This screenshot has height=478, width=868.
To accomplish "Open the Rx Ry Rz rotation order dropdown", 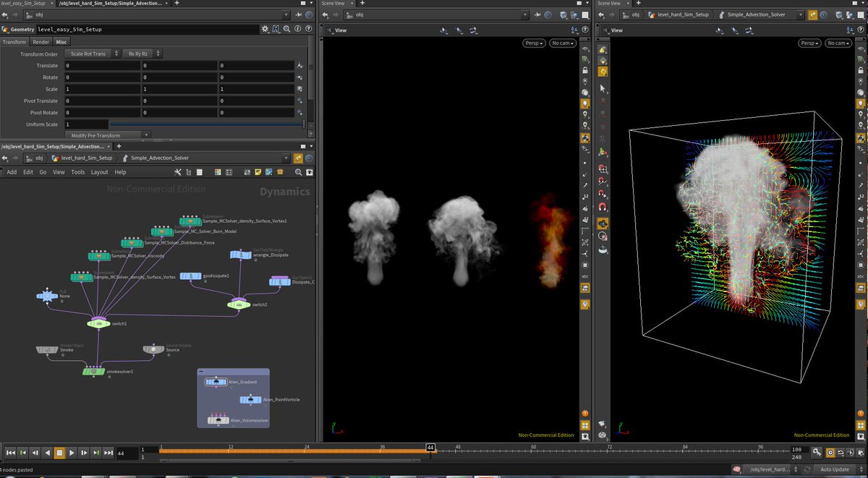I will (x=142, y=54).
